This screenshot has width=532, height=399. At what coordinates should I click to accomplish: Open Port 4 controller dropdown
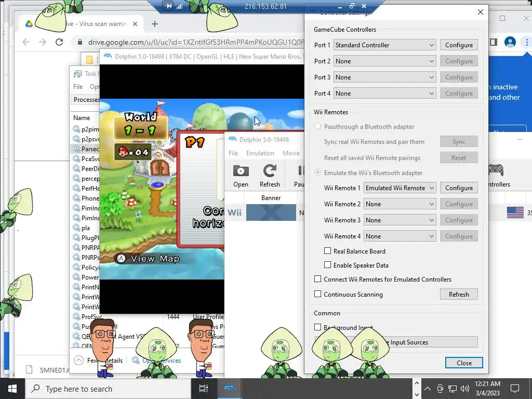(385, 94)
